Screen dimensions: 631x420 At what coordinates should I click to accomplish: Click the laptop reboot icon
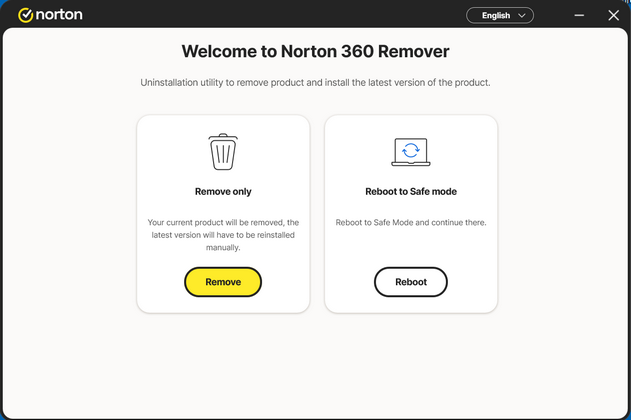click(x=410, y=152)
